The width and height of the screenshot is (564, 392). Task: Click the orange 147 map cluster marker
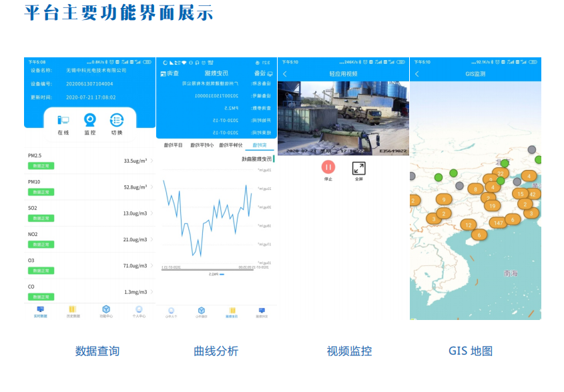coord(498,223)
